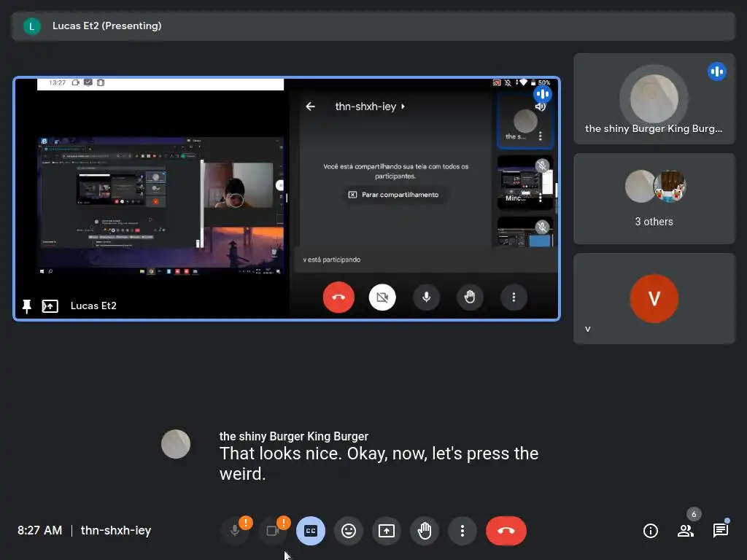Image resolution: width=747 pixels, height=560 pixels.
Task: Click back arrow in shared phone screen
Action: tap(310, 106)
